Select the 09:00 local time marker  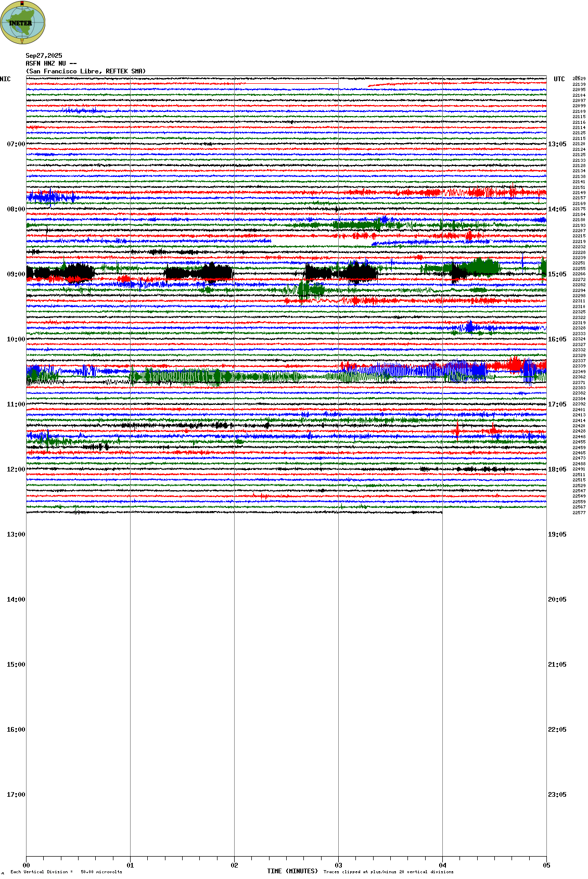[x=16, y=274]
